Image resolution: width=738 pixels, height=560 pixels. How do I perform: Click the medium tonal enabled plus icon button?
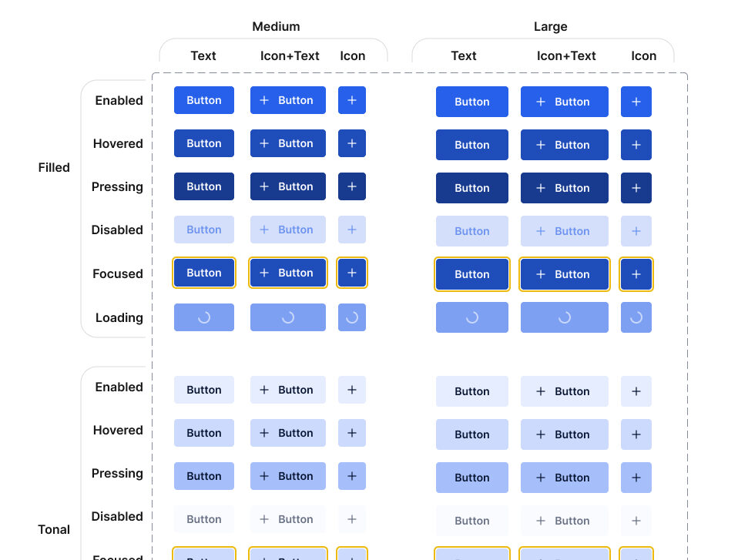[351, 390]
